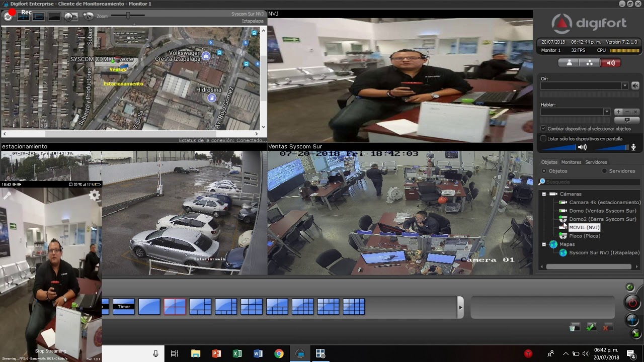Click the refresh icon in the top toolbar
The height and width of the screenshot is (362, 644).
(8, 17)
